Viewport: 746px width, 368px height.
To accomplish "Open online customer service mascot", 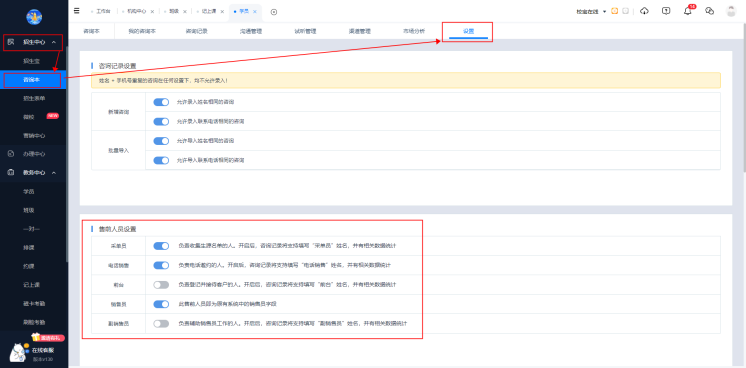I will pos(18,353).
